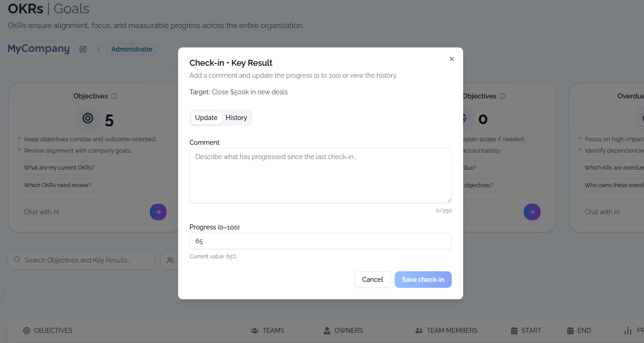Click the edit pencil icon beside MyCompany
The image size is (644, 343).
(x=83, y=49)
